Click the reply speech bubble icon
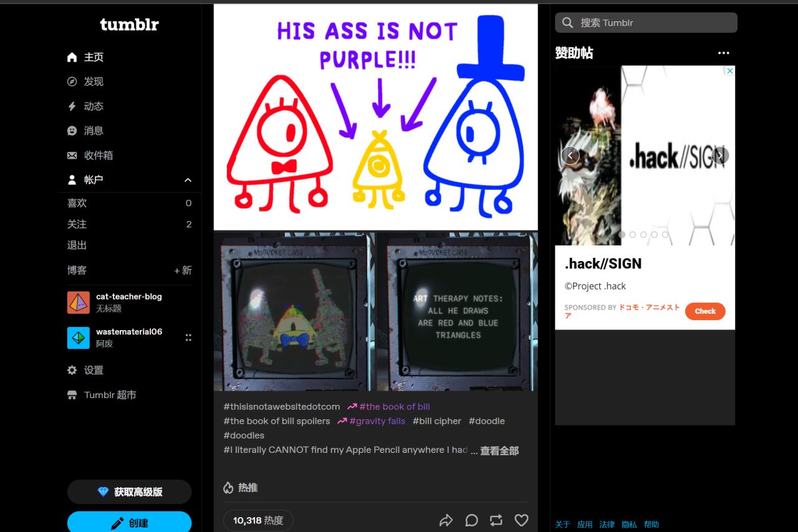798x532 pixels. pos(471,520)
